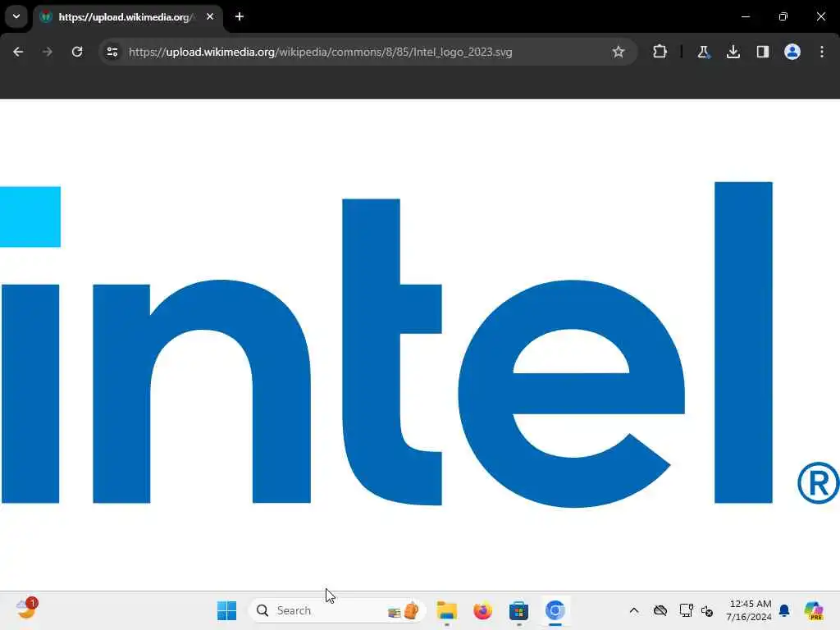
Task: Click the cloud sync tray icon
Action: 660,610
